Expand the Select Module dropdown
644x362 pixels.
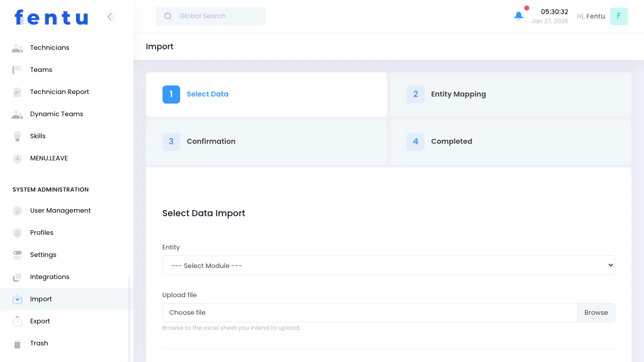(388, 265)
